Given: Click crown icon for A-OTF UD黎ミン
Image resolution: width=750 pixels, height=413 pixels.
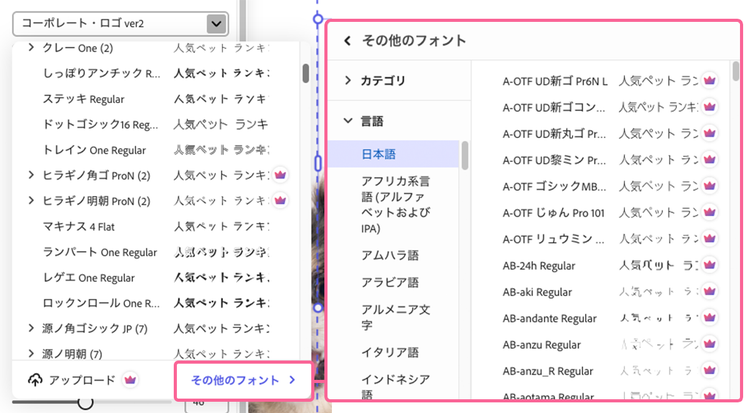Looking at the screenshot, I should click(x=710, y=159).
